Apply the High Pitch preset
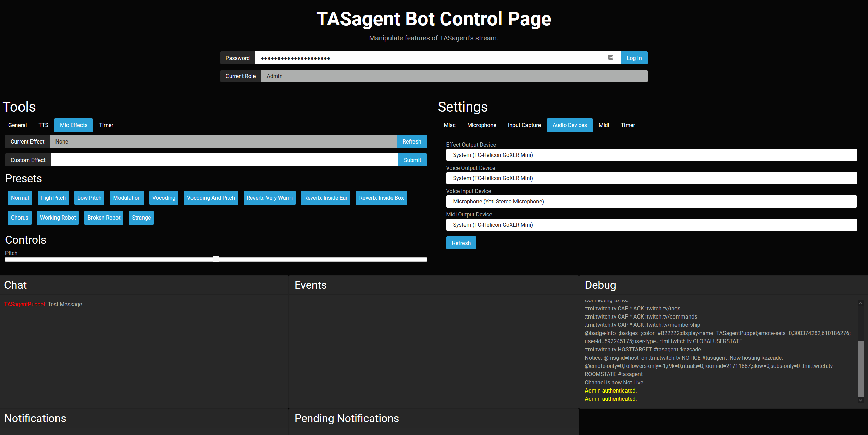 point(53,198)
